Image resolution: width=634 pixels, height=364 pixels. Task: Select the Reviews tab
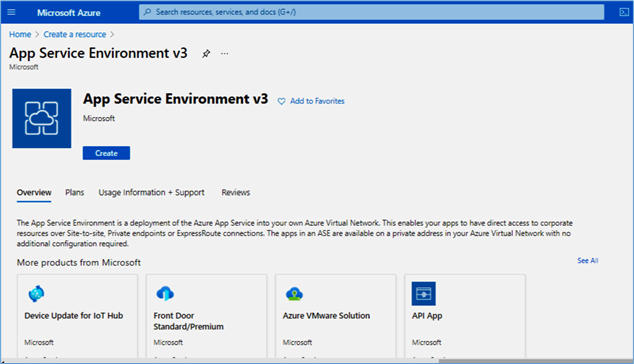coord(236,193)
